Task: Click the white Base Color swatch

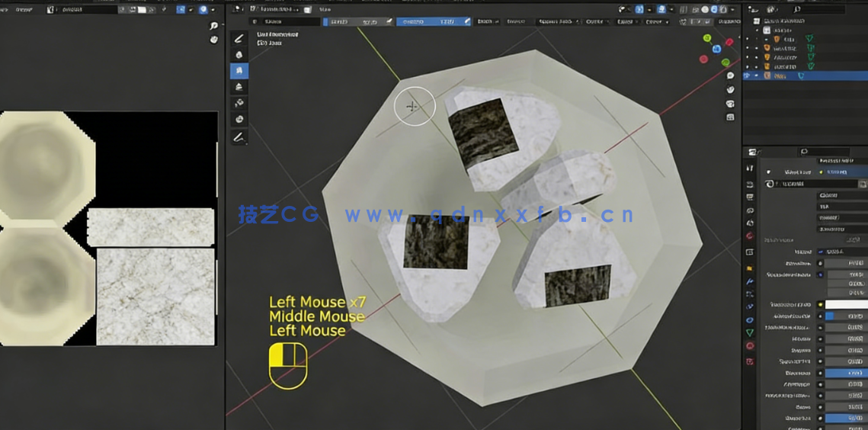Action: click(x=847, y=305)
